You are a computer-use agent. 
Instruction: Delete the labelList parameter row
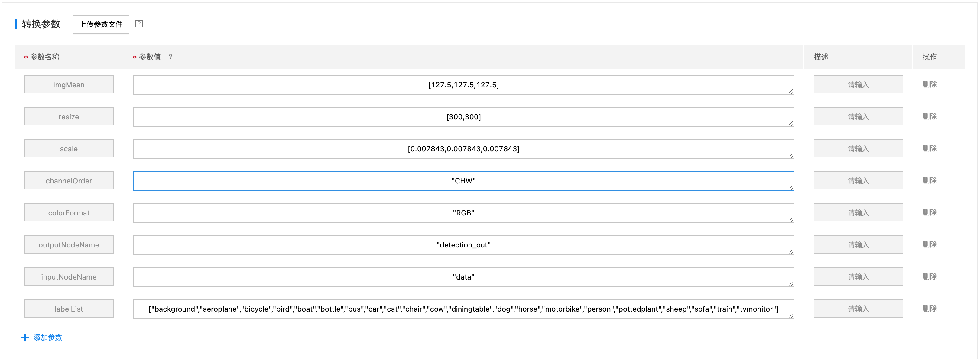930,309
